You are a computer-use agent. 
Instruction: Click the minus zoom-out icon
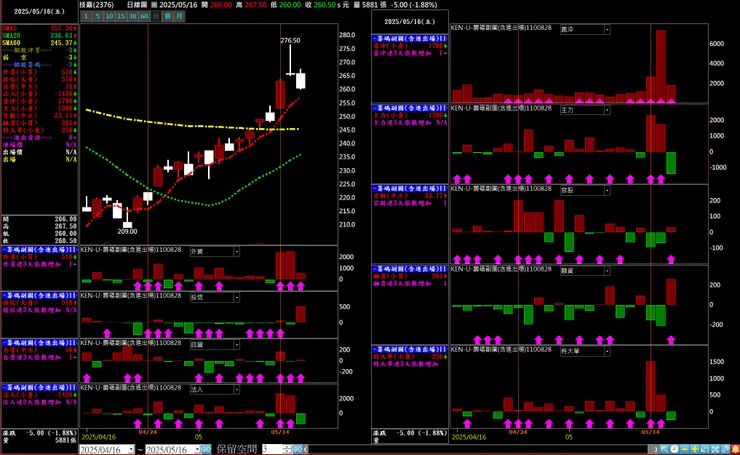pos(685,449)
